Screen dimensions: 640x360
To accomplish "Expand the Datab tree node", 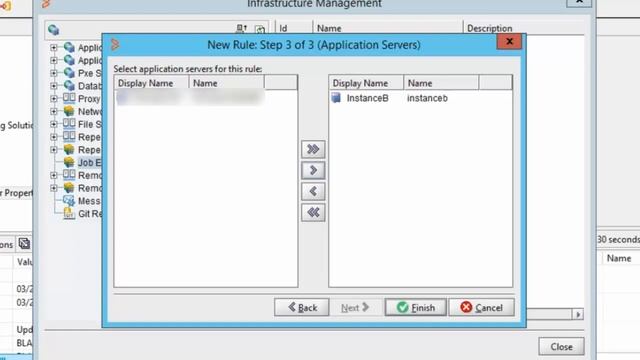I will (x=53, y=86).
